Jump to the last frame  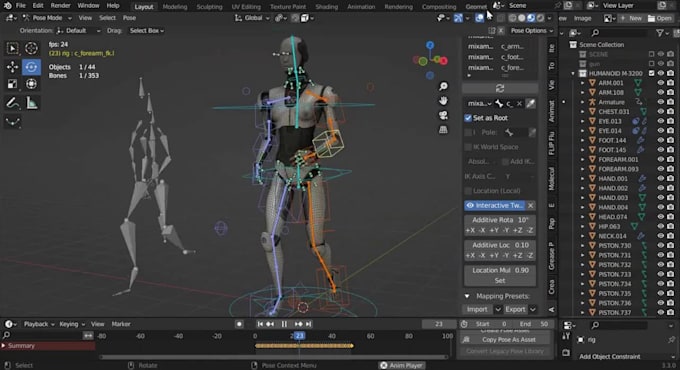click(x=309, y=324)
